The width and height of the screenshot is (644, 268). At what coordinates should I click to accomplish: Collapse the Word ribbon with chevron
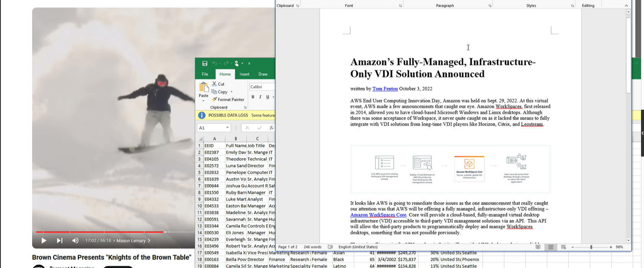[626, 6]
